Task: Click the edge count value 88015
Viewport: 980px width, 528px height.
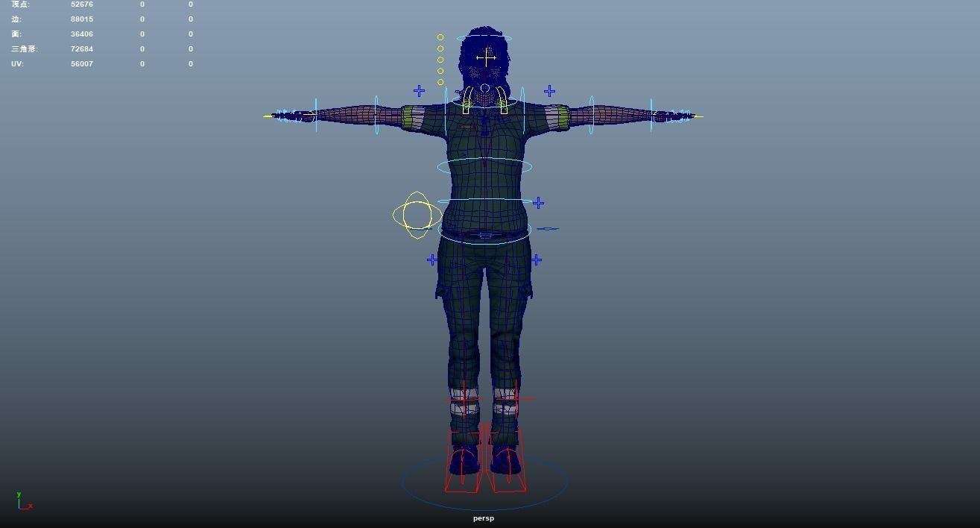Action: tap(82, 19)
